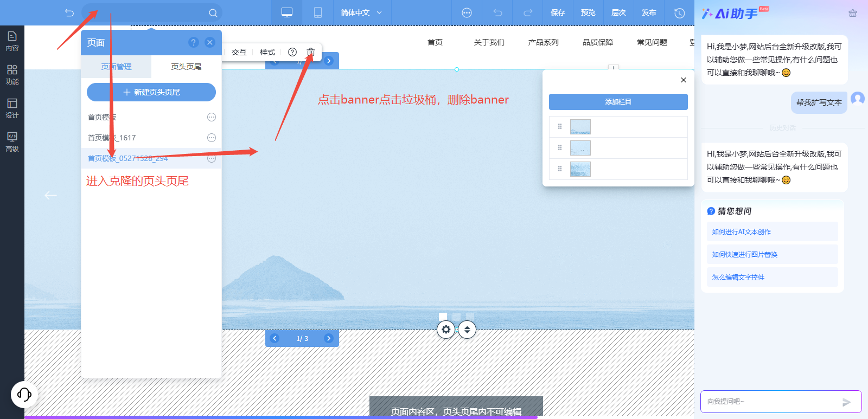Open banner settings gear icon
The width and height of the screenshot is (868, 419).
tap(446, 330)
